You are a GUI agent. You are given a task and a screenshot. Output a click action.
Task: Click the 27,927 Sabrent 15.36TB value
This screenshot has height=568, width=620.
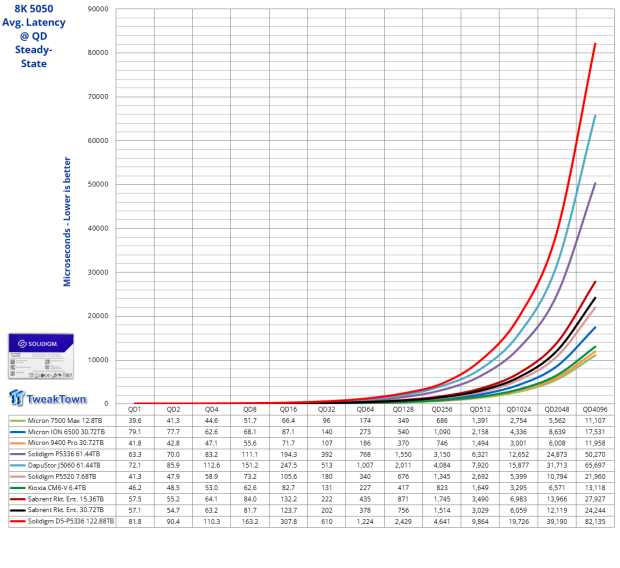pos(595,499)
